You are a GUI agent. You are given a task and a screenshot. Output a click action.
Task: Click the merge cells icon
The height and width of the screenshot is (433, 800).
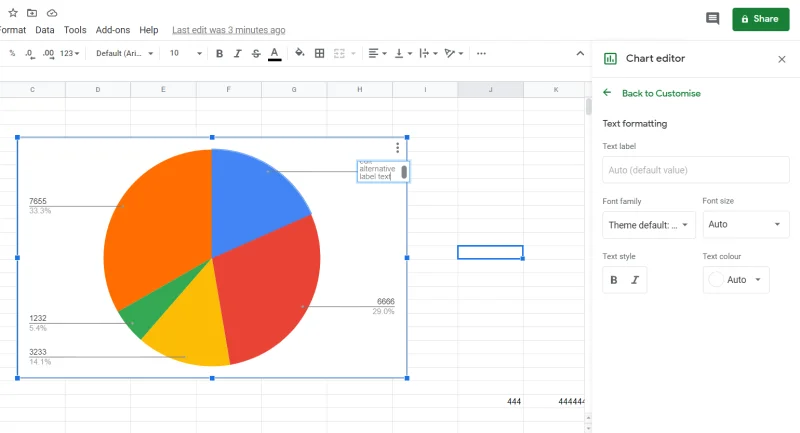339,53
